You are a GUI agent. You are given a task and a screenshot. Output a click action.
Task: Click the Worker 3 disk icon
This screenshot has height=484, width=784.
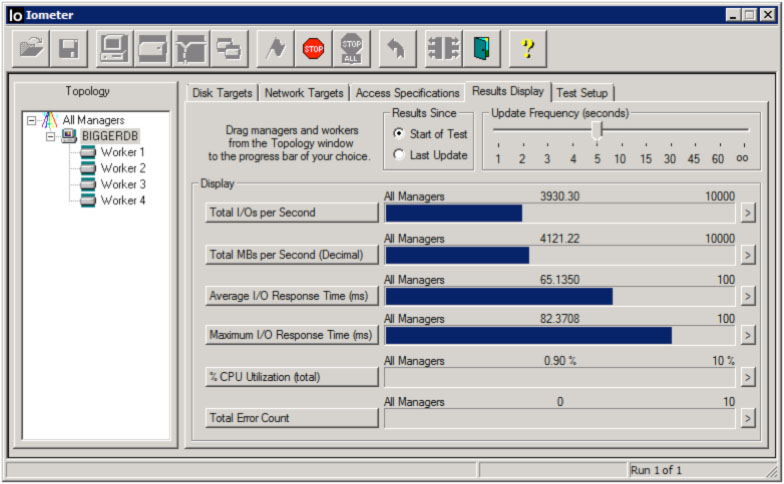(88, 184)
